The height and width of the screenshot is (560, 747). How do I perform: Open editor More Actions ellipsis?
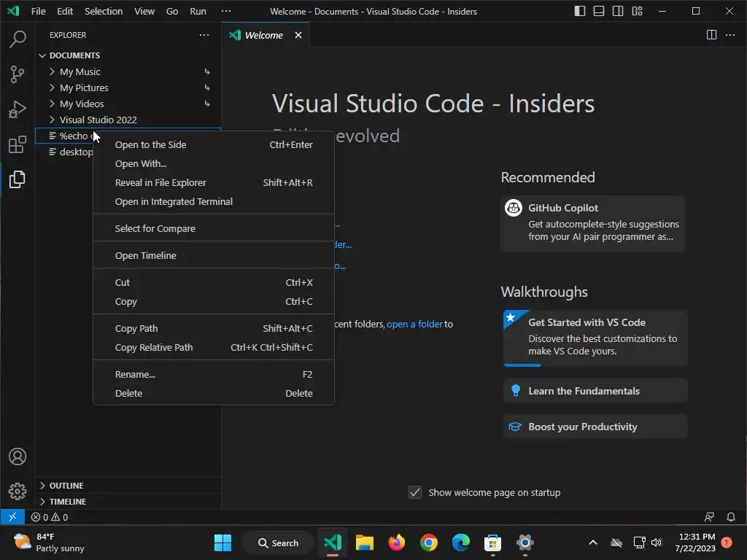[729, 35]
